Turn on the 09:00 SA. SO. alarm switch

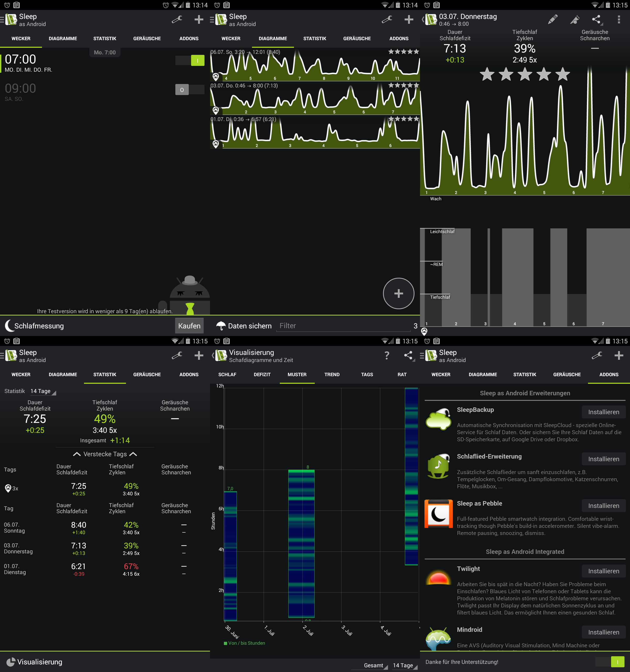(190, 90)
